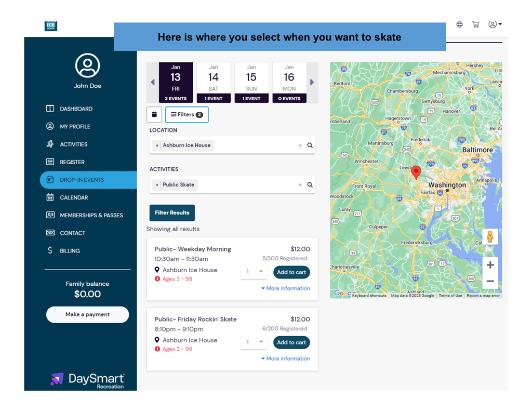The image size is (532, 411).
Task: Open the shopping cart icon
Action: [x=475, y=24]
